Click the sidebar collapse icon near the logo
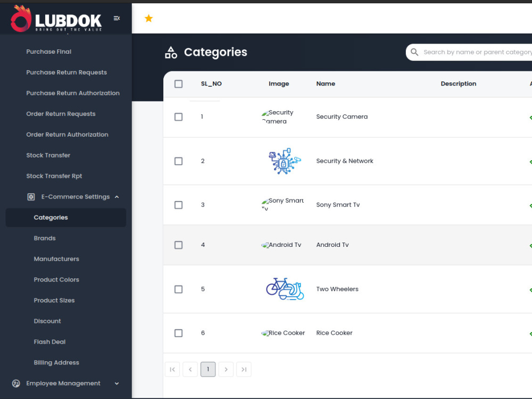 [117, 18]
